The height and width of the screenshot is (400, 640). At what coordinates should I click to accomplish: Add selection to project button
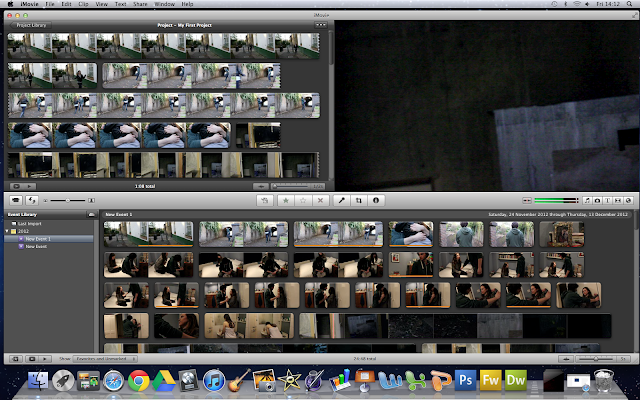[264, 200]
